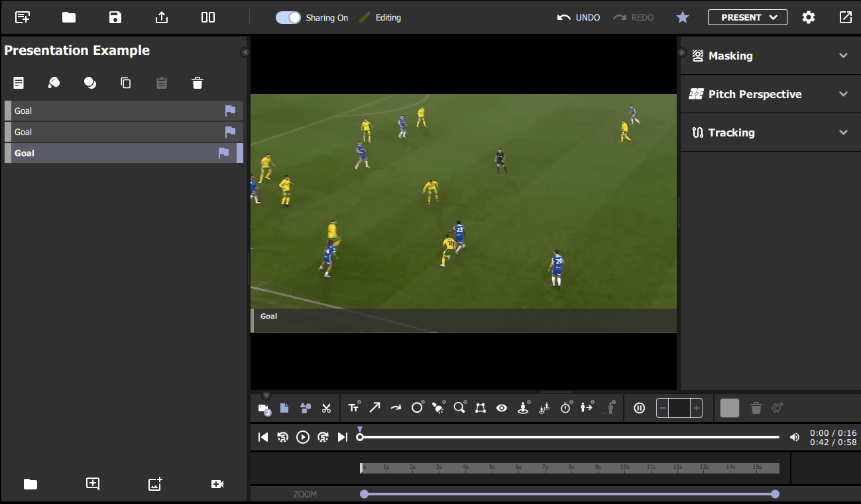Image resolution: width=861 pixels, height=504 pixels.
Task: Collapse the tools bar with the small down arrow
Action: coord(266,395)
